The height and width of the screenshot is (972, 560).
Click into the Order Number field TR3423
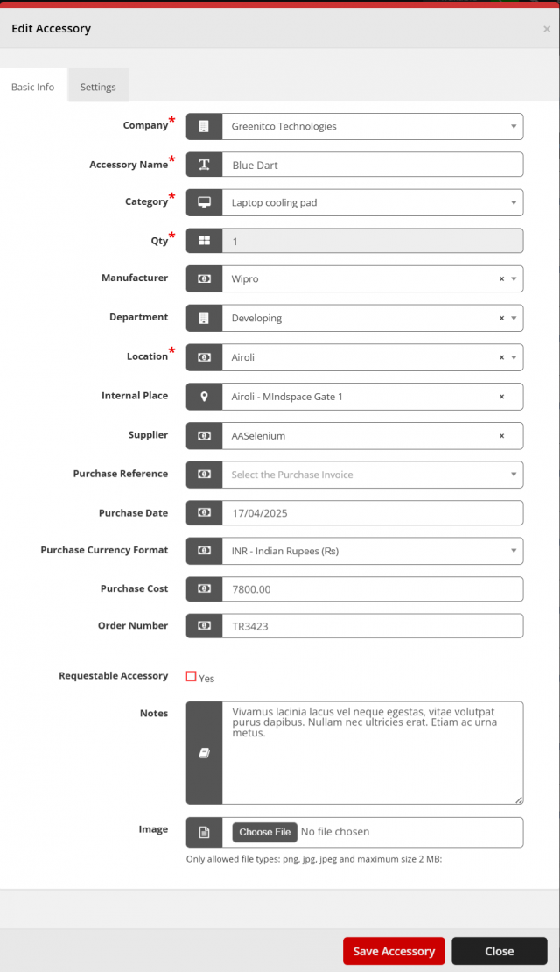pyautogui.click(x=372, y=626)
